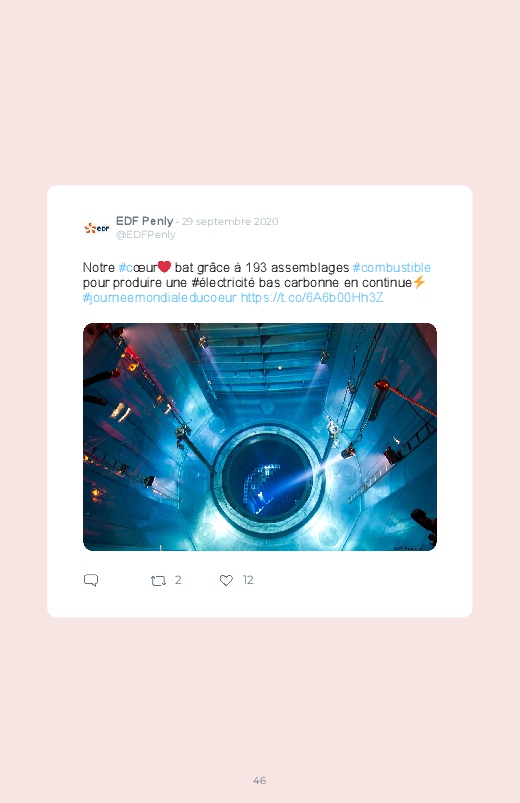Open the #combustible hashtag
The width and height of the screenshot is (520, 803).
(x=391, y=268)
